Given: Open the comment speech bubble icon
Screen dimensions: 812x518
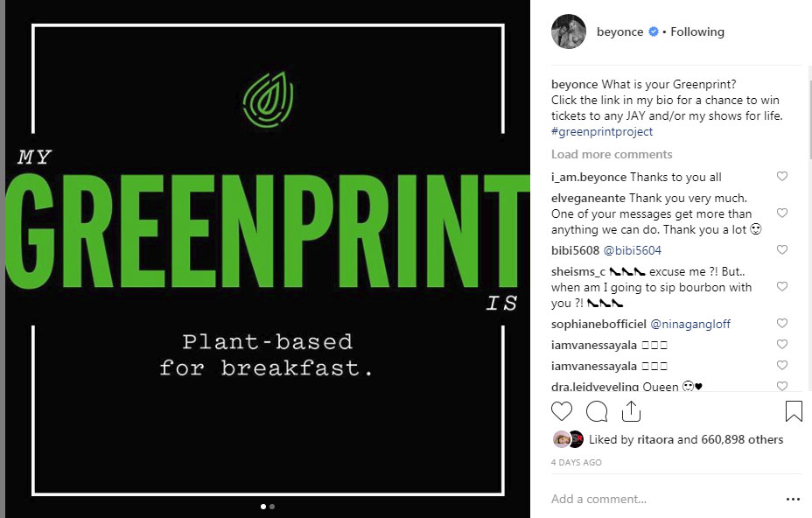Looking at the screenshot, I should pos(597,411).
